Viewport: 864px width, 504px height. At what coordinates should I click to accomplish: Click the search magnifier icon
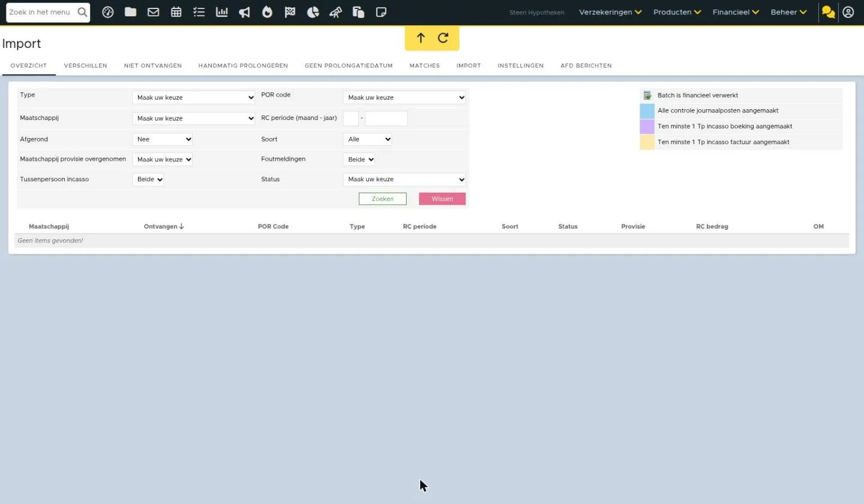(82, 12)
